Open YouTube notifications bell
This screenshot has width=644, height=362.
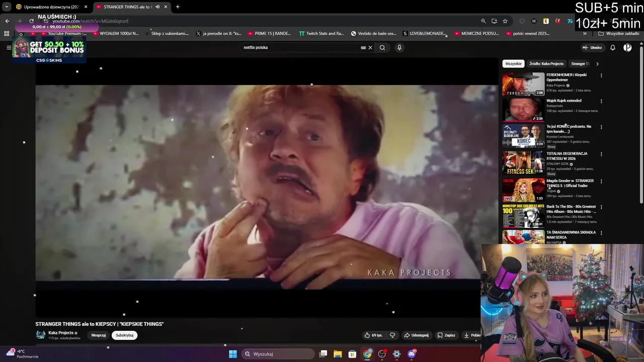point(613,48)
